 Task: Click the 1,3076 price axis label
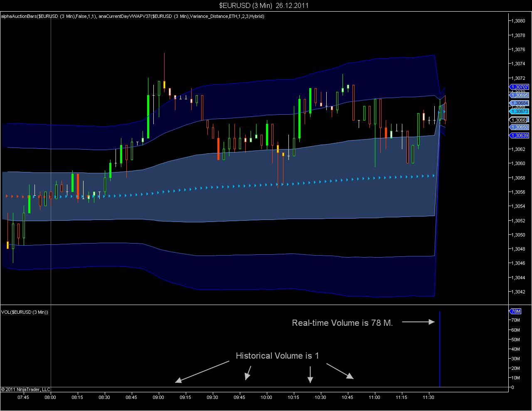518,49
